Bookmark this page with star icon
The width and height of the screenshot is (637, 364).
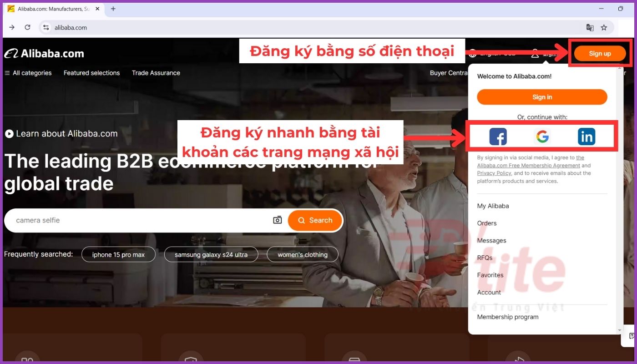click(604, 27)
